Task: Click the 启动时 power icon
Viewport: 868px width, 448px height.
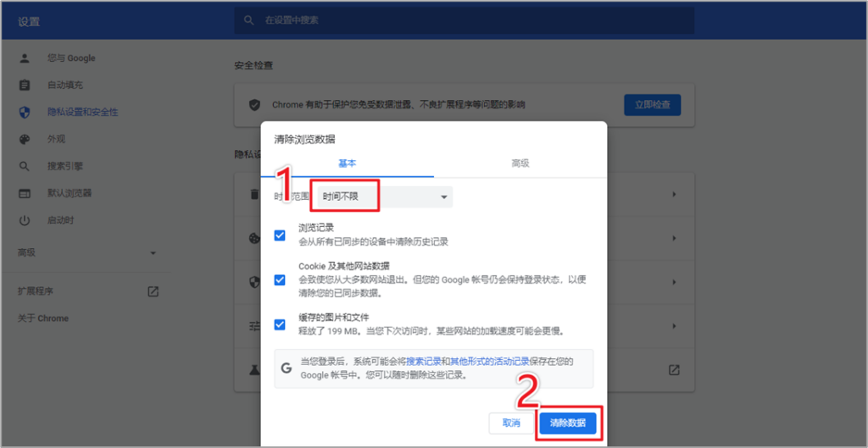Action: click(x=25, y=220)
